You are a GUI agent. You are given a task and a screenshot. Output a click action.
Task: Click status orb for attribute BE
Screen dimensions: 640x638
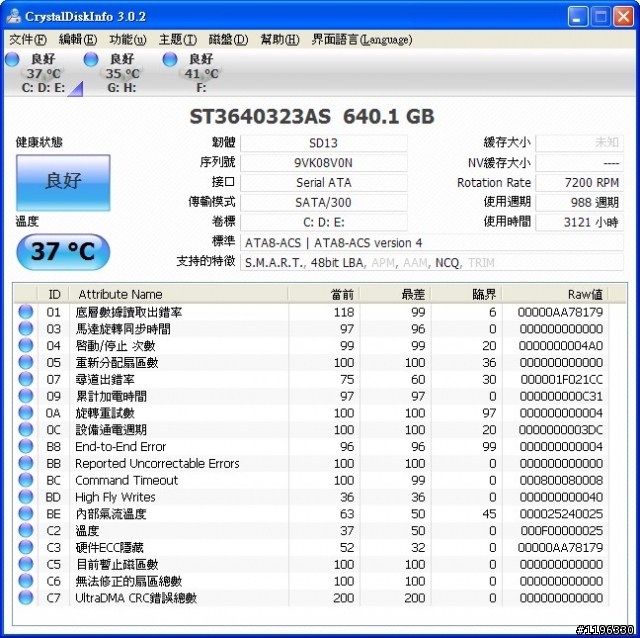pos(26,514)
